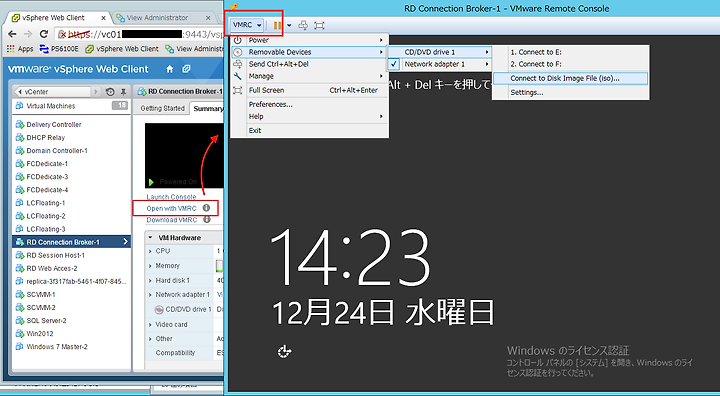Expand CD/DVD drive 1 submenu
This screenshot has height=396, width=720.
coord(440,52)
